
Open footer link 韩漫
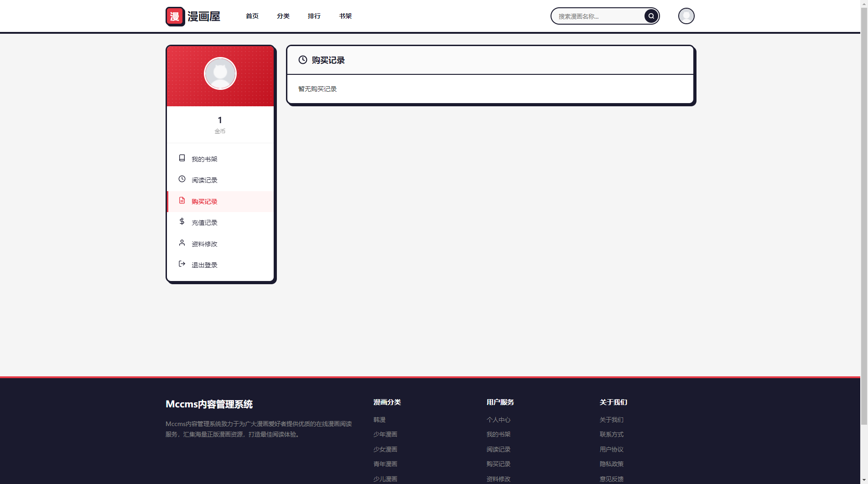(379, 420)
